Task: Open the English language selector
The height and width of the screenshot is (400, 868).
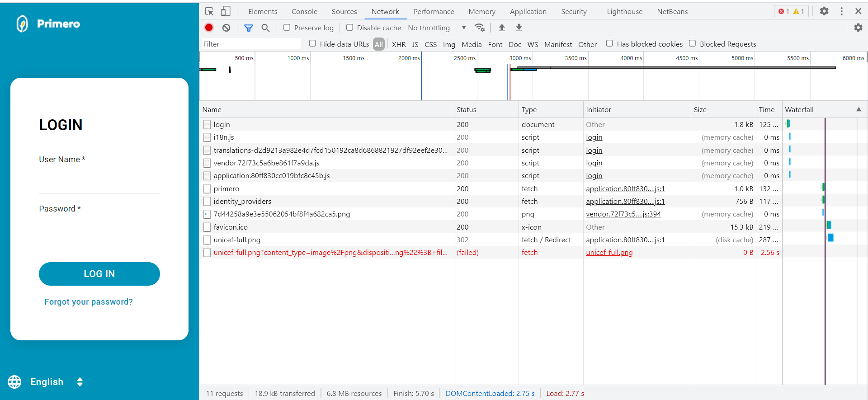Action: [57, 382]
